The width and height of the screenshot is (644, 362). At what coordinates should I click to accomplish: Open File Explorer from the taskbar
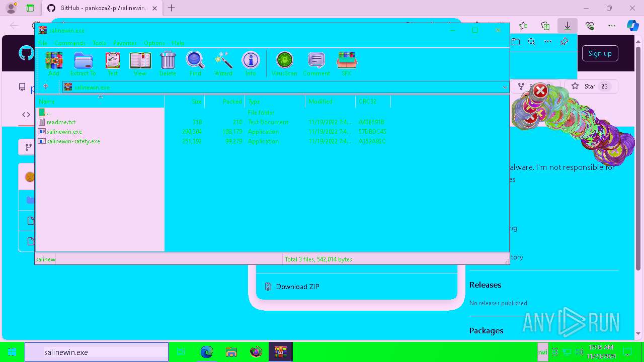coord(231,352)
